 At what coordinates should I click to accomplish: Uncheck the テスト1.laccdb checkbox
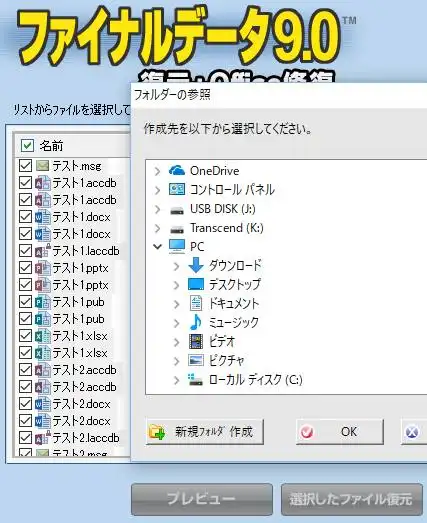pos(25,251)
